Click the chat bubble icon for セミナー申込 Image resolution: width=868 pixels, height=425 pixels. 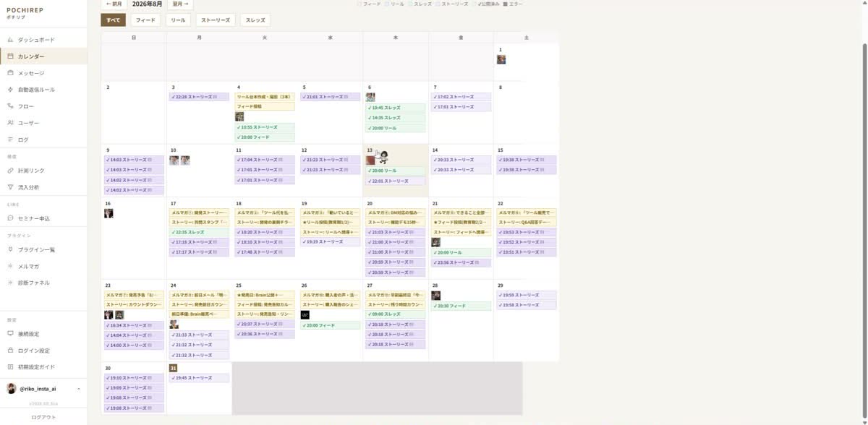click(10, 218)
